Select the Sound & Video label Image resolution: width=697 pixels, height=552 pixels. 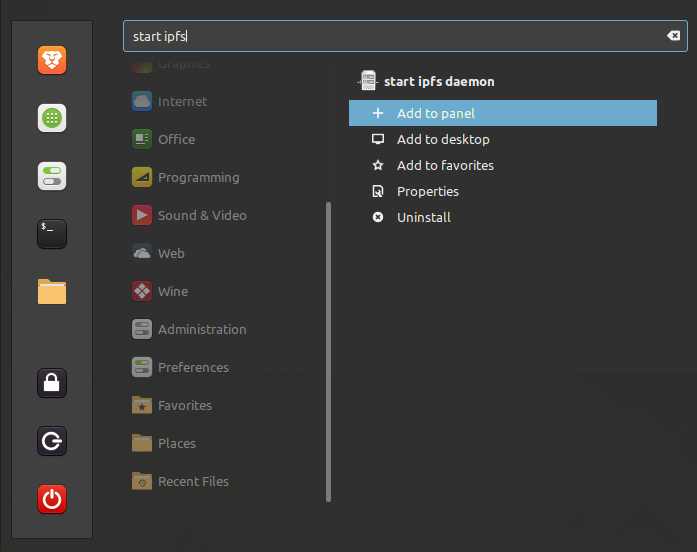click(202, 215)
